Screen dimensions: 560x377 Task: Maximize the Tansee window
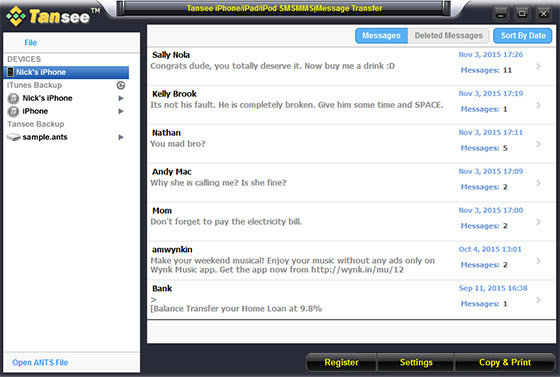coord(522,14)
